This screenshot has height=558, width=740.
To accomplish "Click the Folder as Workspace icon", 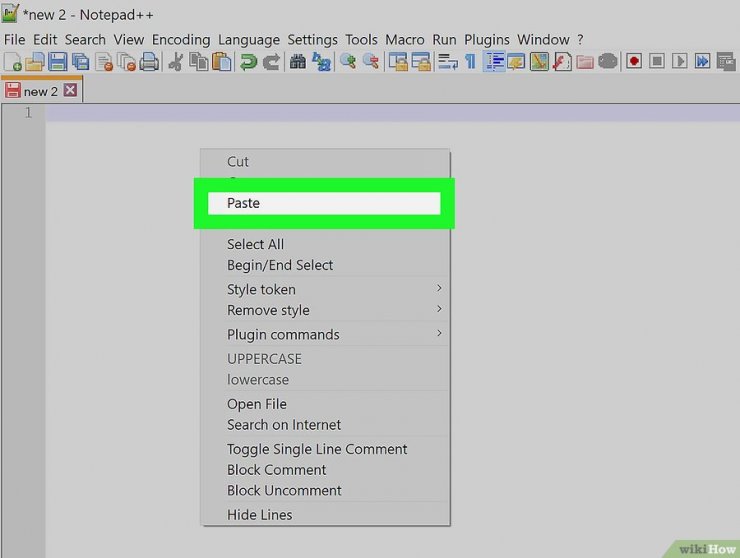I will coord(585,62).
